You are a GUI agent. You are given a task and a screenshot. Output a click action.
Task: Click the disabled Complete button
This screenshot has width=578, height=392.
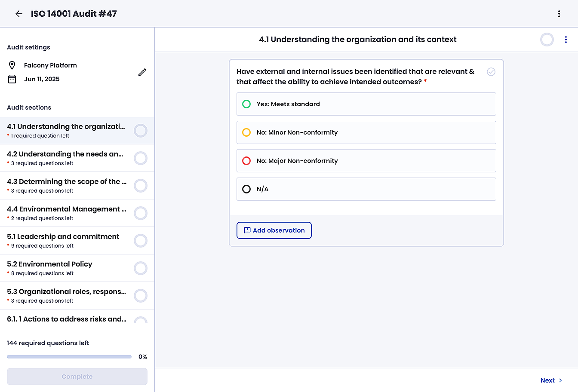[77, 377]
